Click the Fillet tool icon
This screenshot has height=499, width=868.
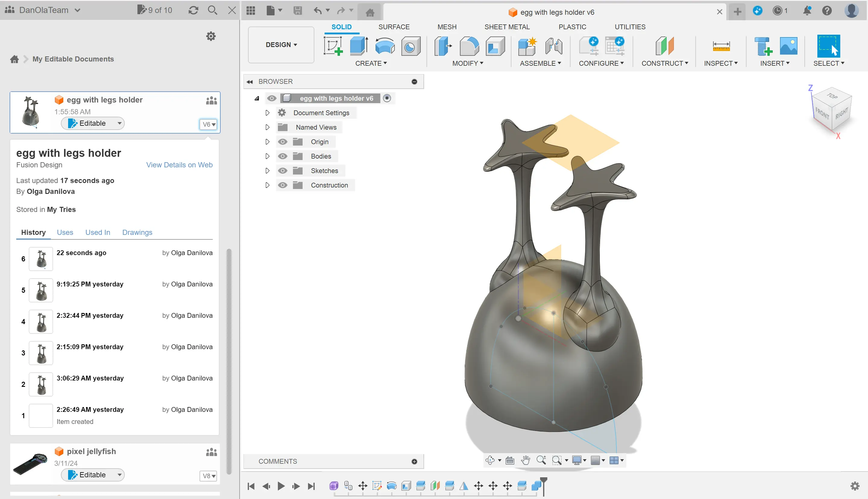469,46
